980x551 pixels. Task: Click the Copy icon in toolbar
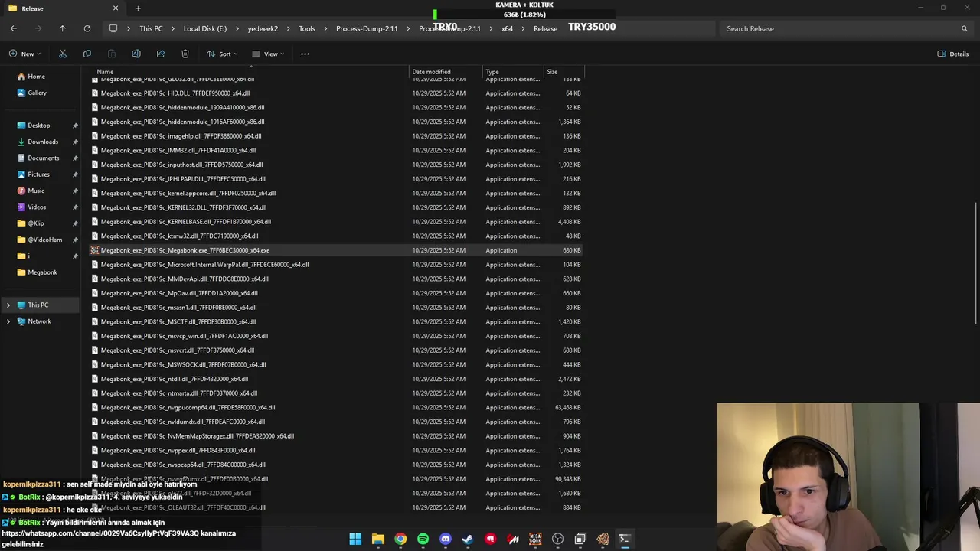tap(87, 54)
